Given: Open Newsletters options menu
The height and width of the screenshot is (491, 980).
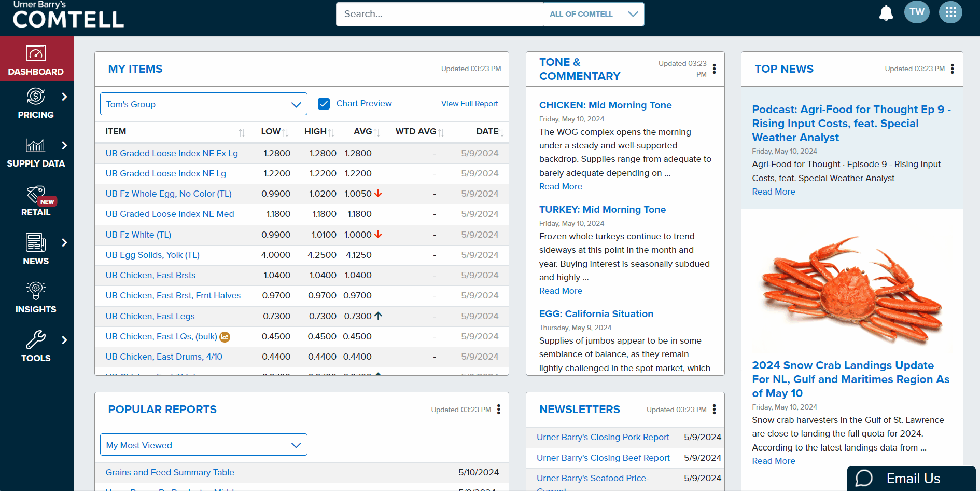Looking at the screenshot, I should (715, 409).
